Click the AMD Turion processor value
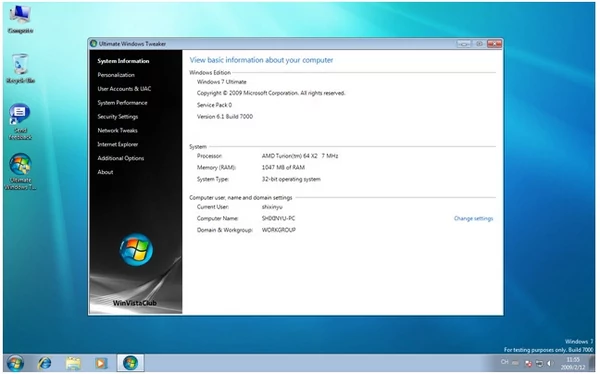Image resolution: width=600 pixels, height=374 pixels. 300,156
